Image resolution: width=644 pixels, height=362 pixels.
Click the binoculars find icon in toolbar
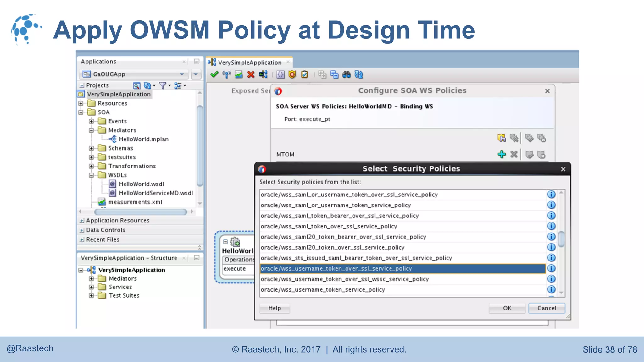[x=347, y=74]
